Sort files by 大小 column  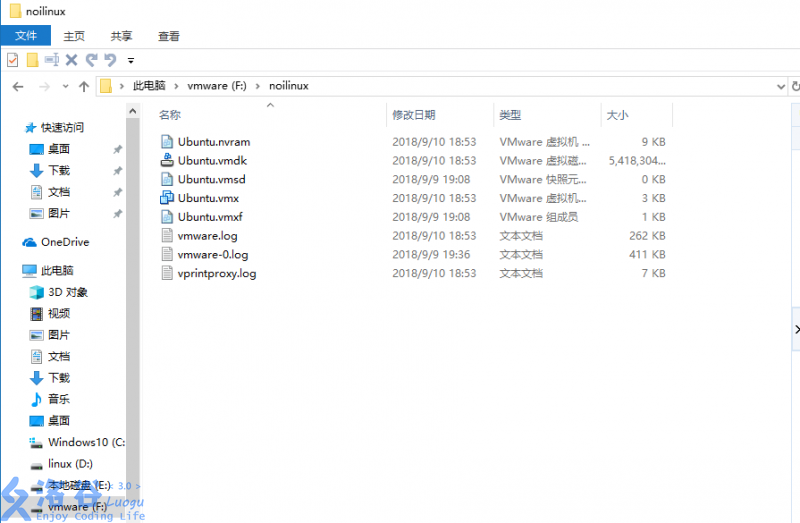coord(617,115)
